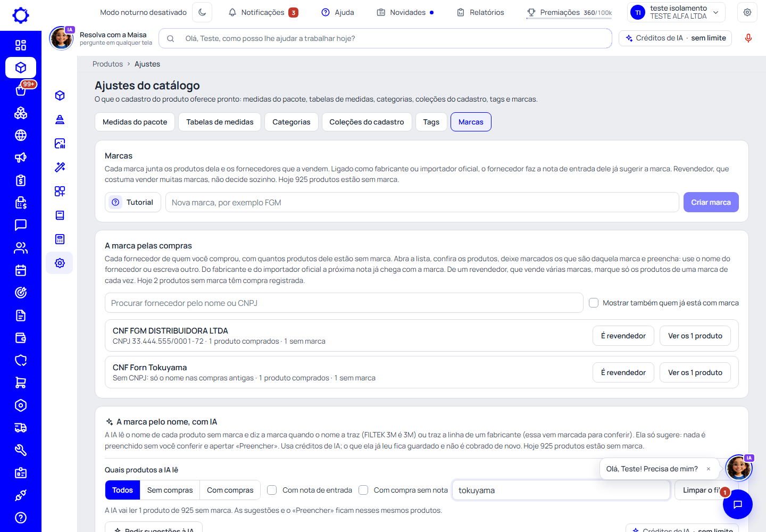Check the Com nota de entrada box

[272, 490]
